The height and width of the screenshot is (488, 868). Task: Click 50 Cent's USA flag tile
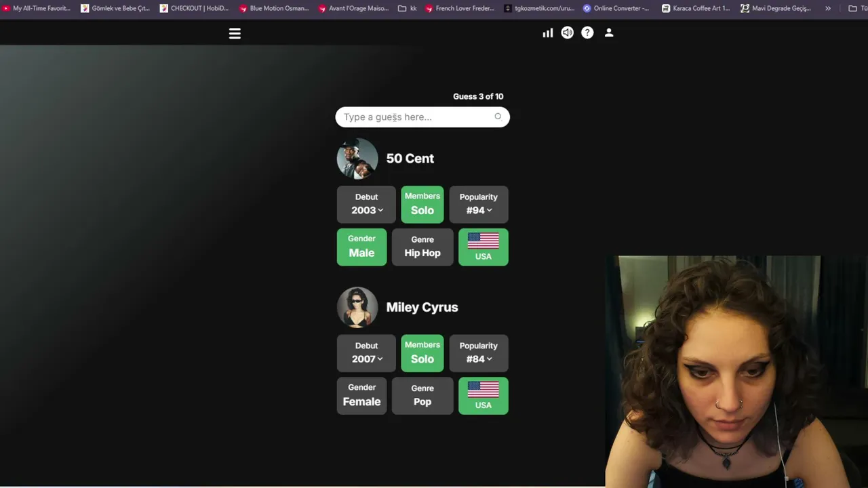tap(484, 247)
